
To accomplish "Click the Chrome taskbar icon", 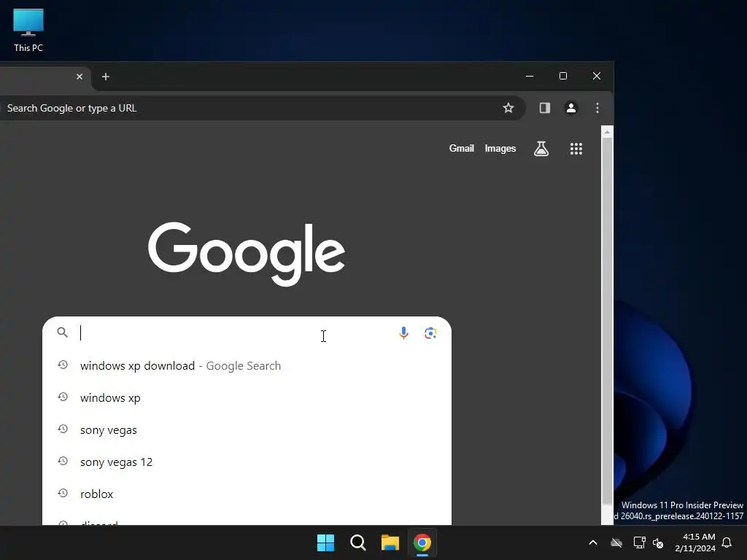I will (x=422, y=542).
